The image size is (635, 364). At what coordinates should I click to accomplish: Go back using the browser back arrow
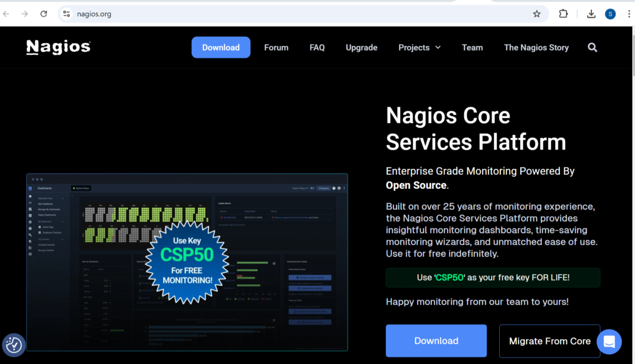pos(6,14)
